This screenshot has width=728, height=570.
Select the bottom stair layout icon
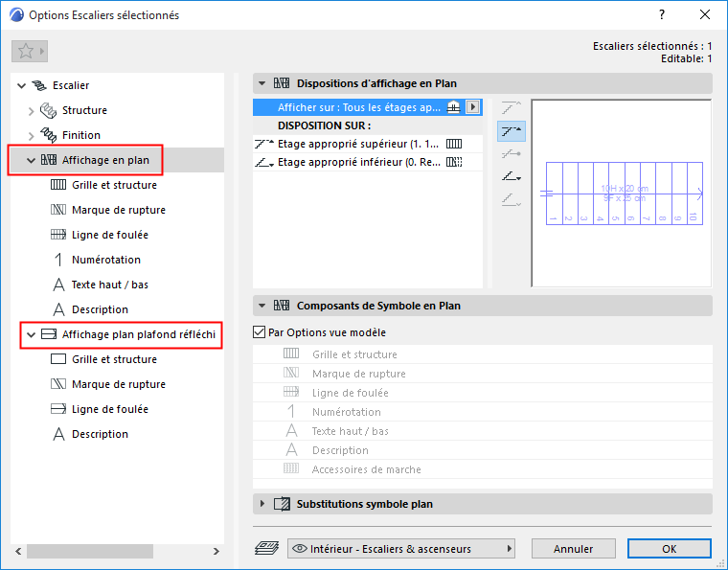512,200
